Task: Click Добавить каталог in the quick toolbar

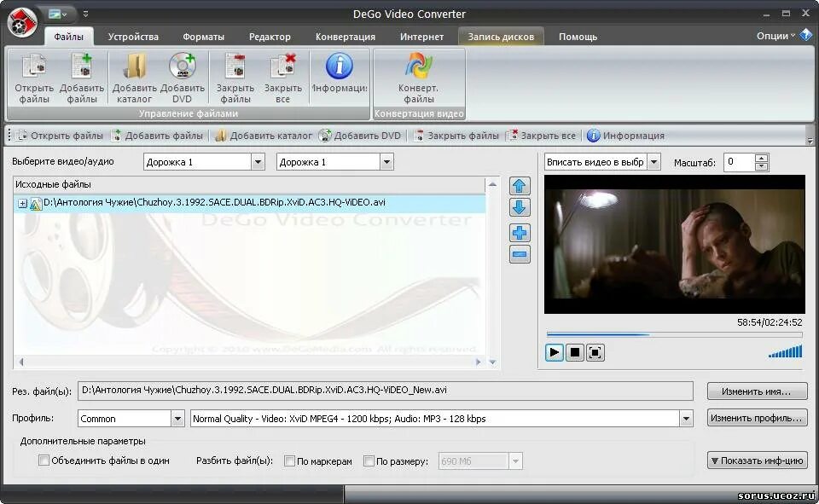Action: tap(264, 136)
